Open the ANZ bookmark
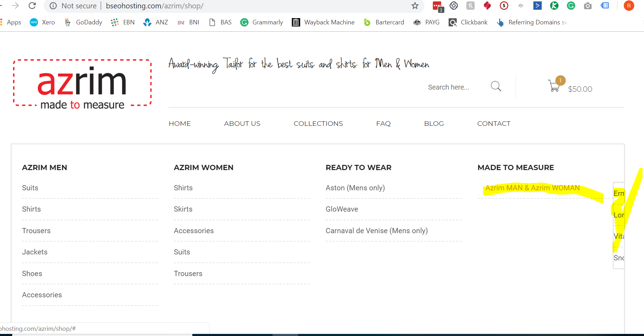 pos(156,22)
